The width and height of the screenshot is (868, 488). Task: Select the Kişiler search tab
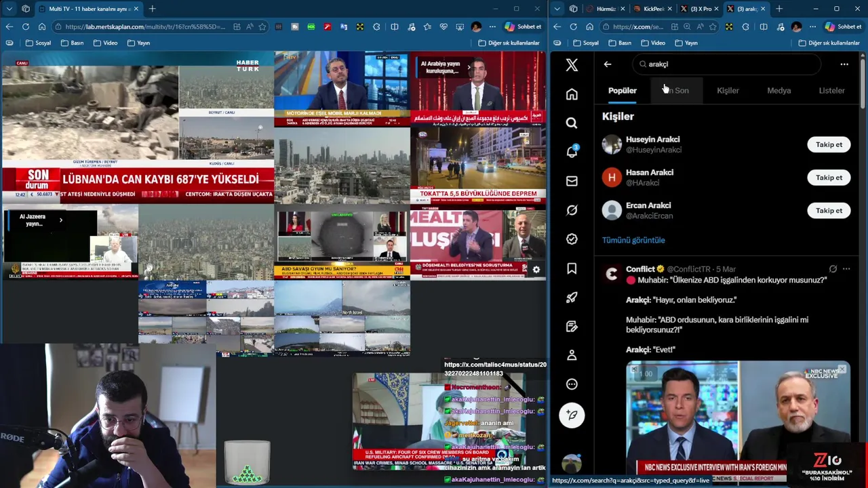tap(728, 90)
